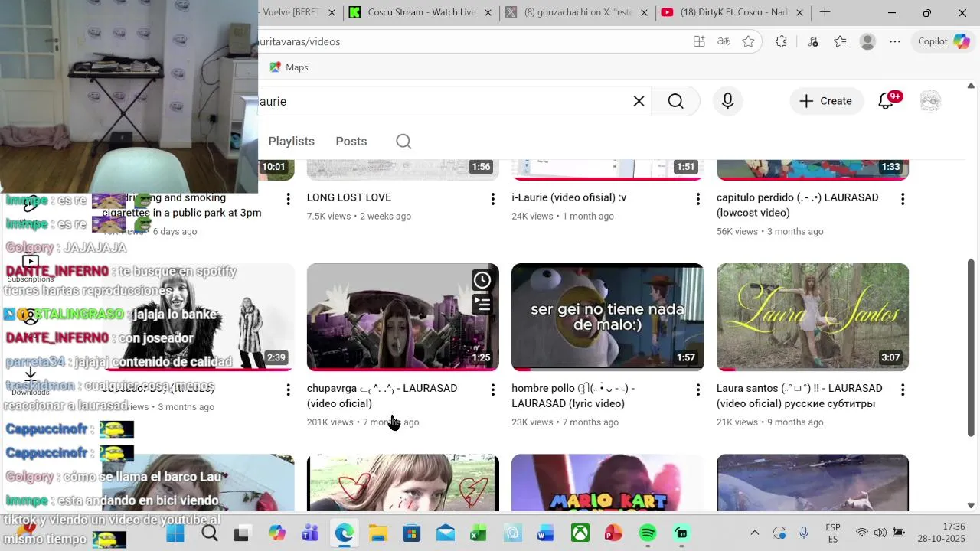
Task: Open options for LONG LOST LOVE video
Action: coord(492,199)
